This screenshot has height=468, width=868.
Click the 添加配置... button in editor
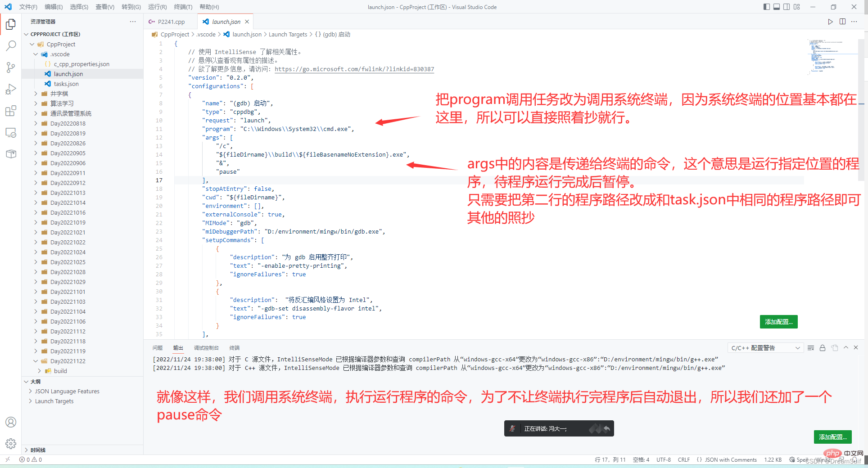tap(778, 322)
